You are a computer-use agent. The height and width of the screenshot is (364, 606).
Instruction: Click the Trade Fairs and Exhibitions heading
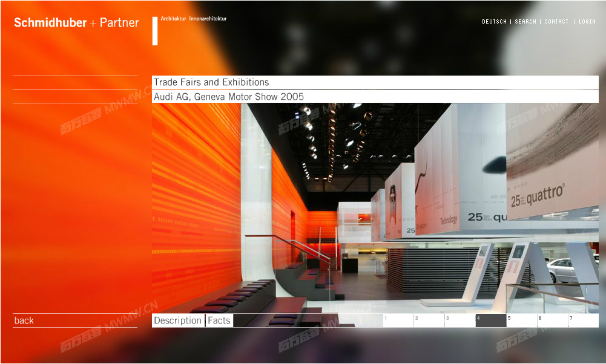click(x=211, y=82)
